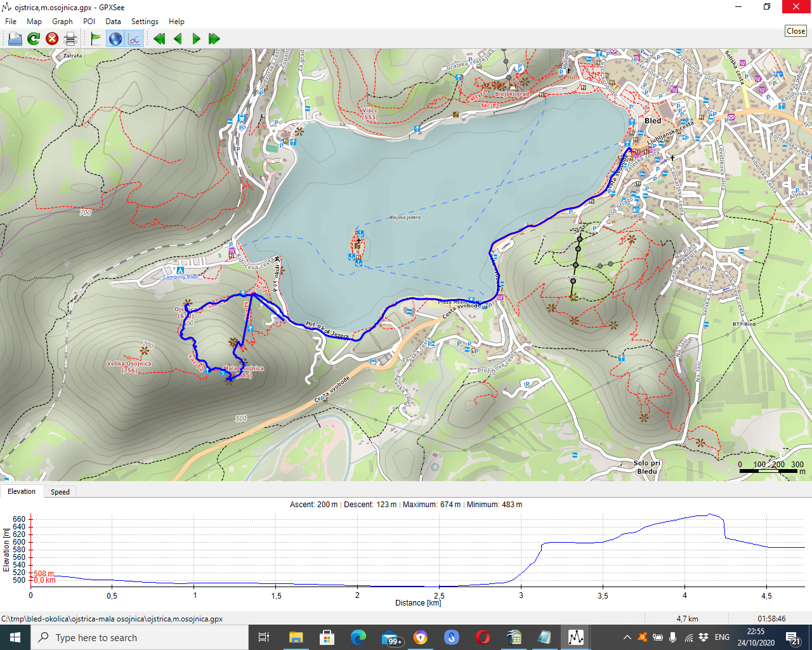This screenshot has width=812, height=650.
Task: Toggle map display with globe icon
Action: pos(115,39)
